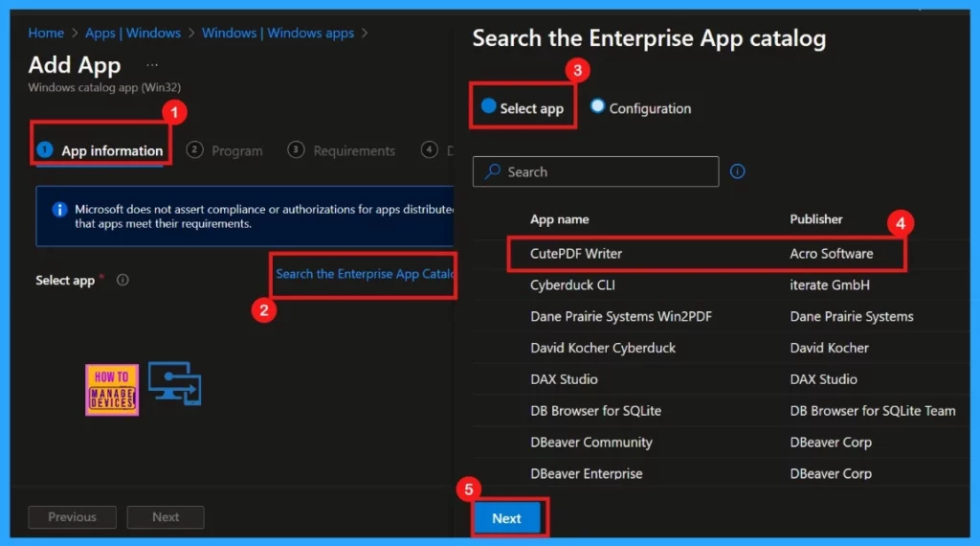This screenshot has height=546, width=980.
Task: Select the DB Browser for SQLite row
Action: [x=722, y=411]
